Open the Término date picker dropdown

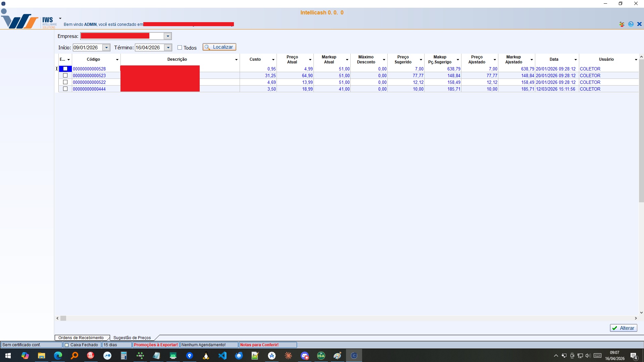[x=168, y=48]
